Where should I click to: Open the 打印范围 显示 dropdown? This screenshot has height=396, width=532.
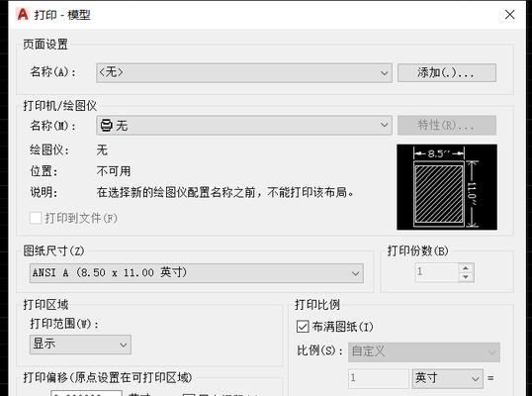[80, 345]
